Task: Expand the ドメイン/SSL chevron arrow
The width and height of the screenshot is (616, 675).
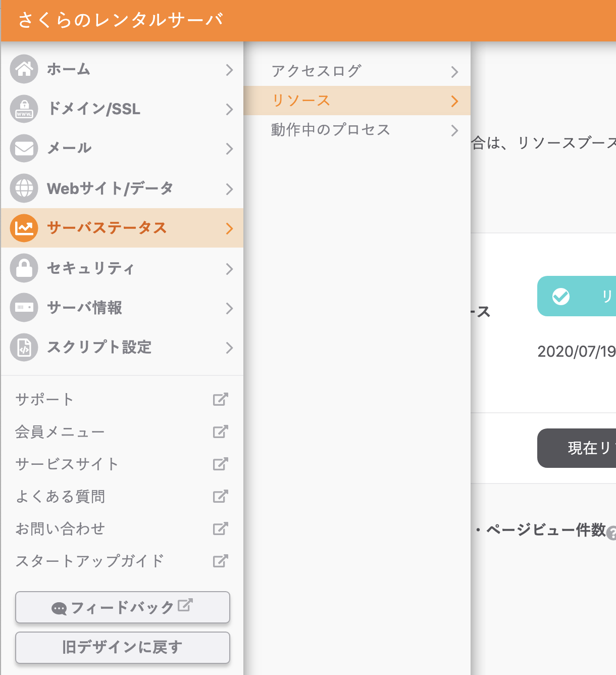Action: click(229, 109)
